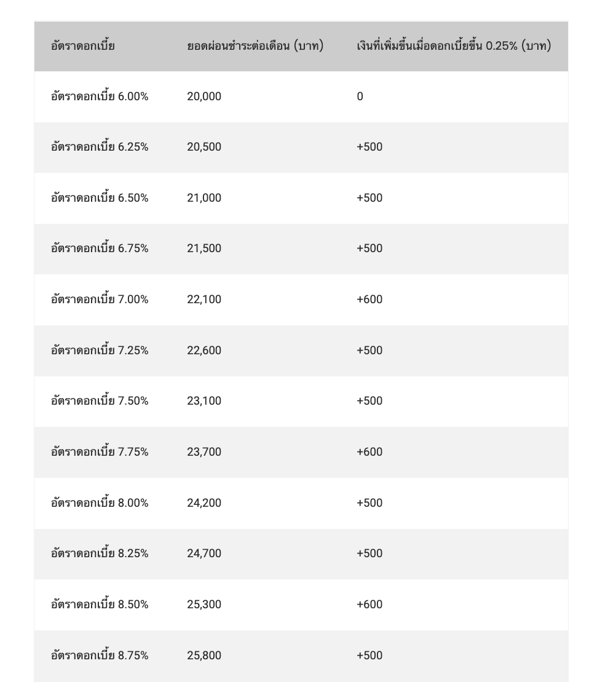
Task: Select the 25,300 monthly payment cell
Action: click(204, 605)
